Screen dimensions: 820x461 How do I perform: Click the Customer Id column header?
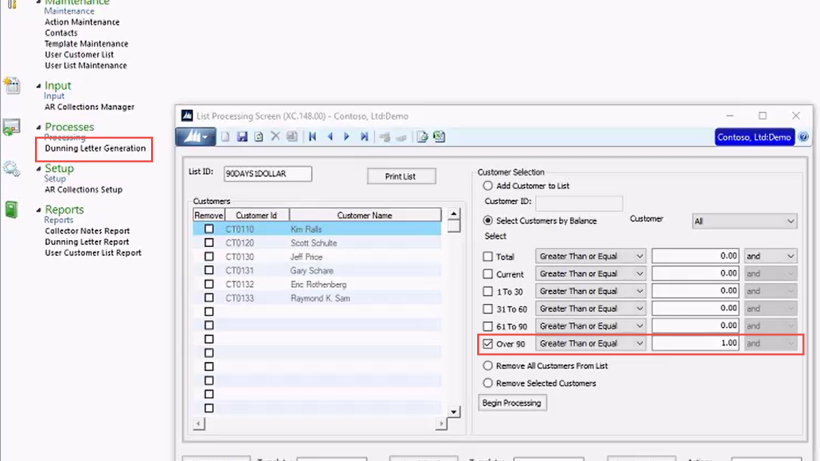click(256, 215)
